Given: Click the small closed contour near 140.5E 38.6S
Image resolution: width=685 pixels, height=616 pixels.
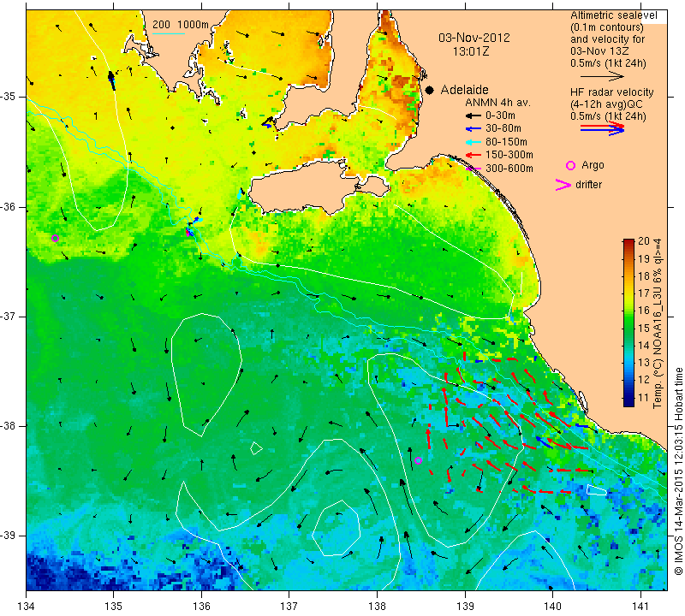Looking at the screenshot, I should coord(596,490).
